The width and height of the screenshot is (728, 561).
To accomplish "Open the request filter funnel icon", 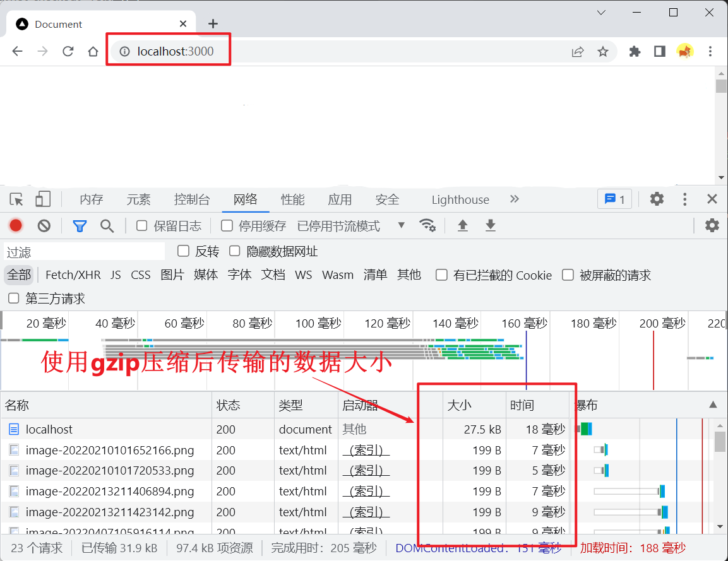I will pos(80,225).
